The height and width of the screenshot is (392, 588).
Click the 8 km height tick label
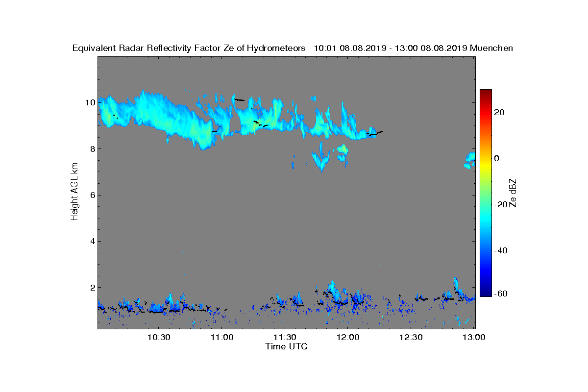pos(92,149)
